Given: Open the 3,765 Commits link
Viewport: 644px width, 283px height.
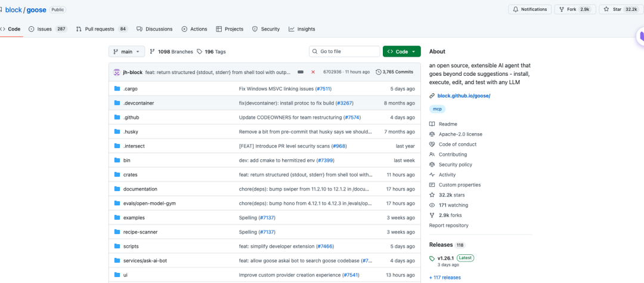Looking at the screenshot, I should [394, 72].
